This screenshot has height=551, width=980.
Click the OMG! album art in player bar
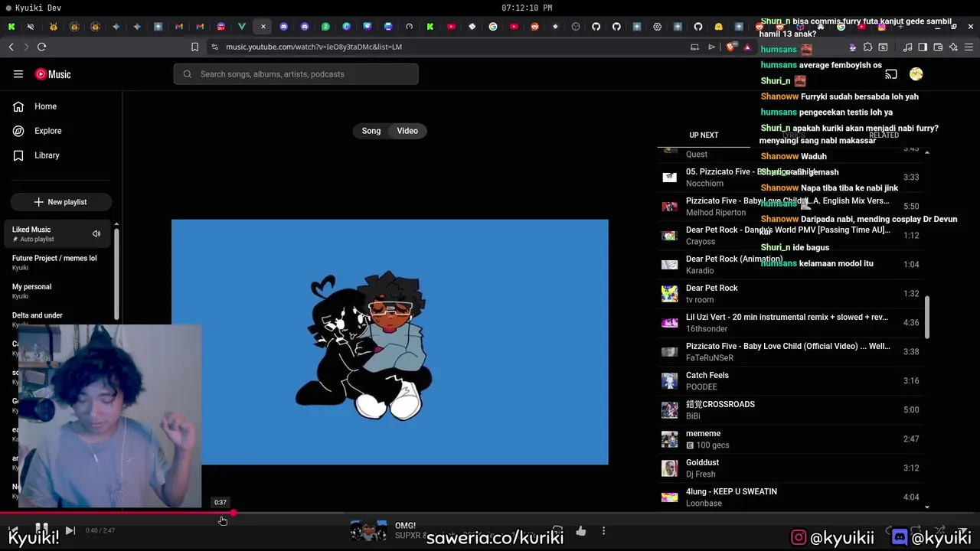pyautogui.click(x=368, y=530)
